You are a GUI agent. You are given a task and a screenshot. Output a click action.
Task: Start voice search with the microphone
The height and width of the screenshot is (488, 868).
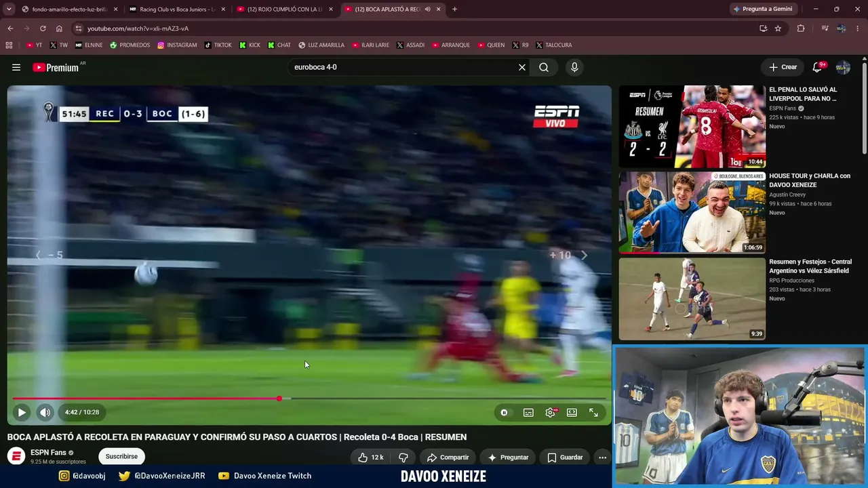574,67
